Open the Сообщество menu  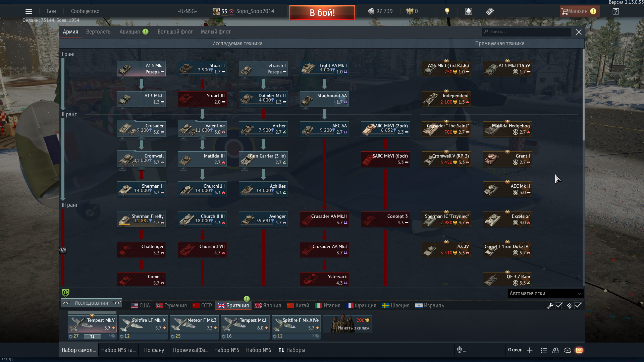[85, 11]
